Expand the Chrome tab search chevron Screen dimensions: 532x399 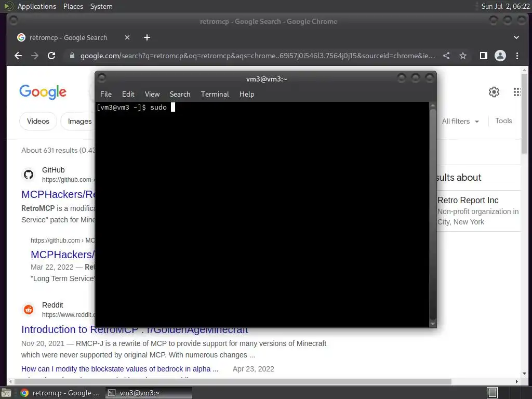tap(516, 37)
